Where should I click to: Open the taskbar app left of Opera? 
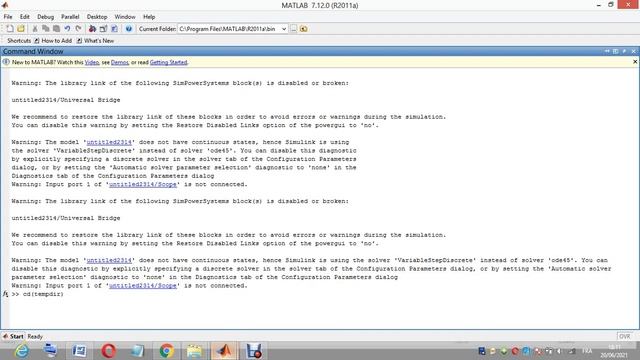[x=79, y=351]
